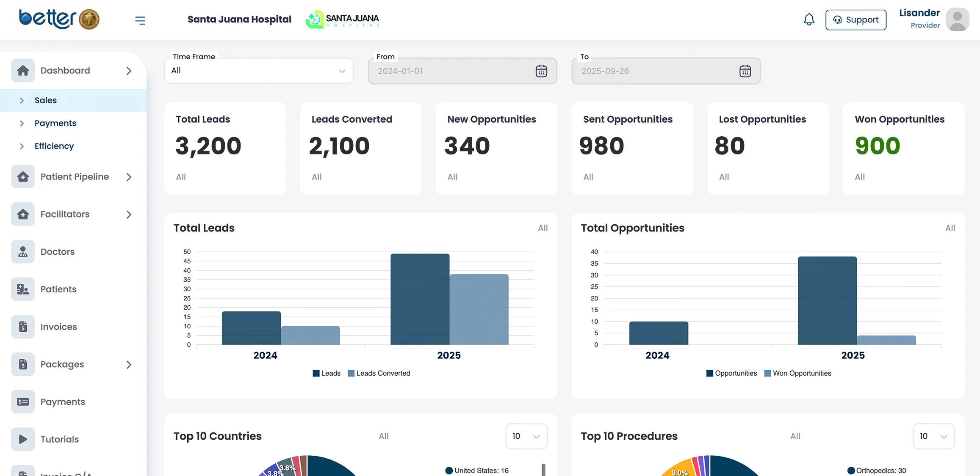Click the Doctors sidebar icon
Image resolution: width=980 pixels, height=476 pixels.
pos(23,251)
